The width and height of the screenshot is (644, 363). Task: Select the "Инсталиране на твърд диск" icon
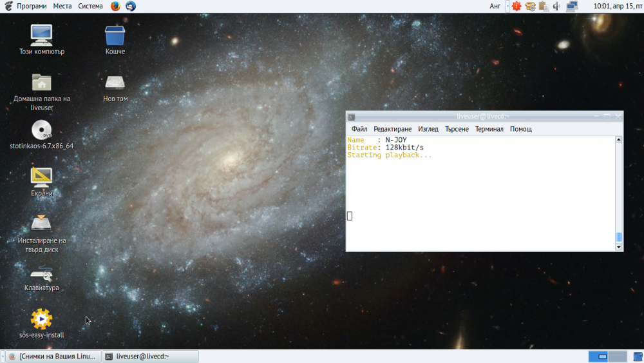(x=41, y=233)
